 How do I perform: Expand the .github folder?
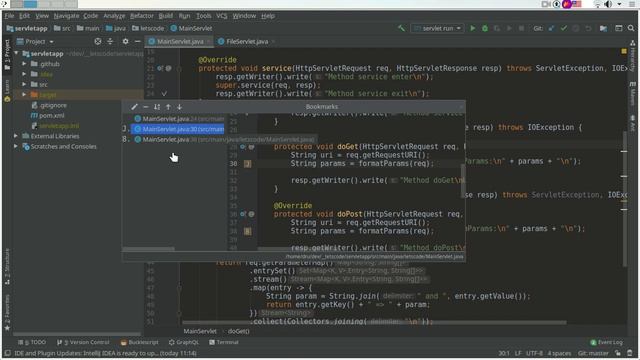coord(24,64)
